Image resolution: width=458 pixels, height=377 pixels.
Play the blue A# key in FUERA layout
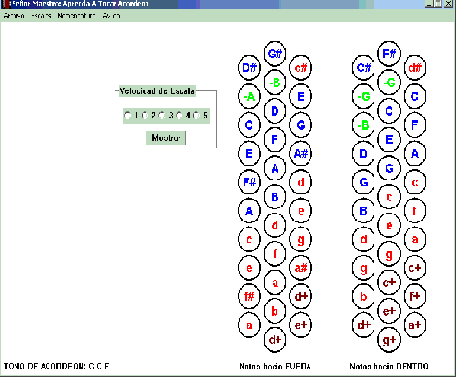[301, 154]
